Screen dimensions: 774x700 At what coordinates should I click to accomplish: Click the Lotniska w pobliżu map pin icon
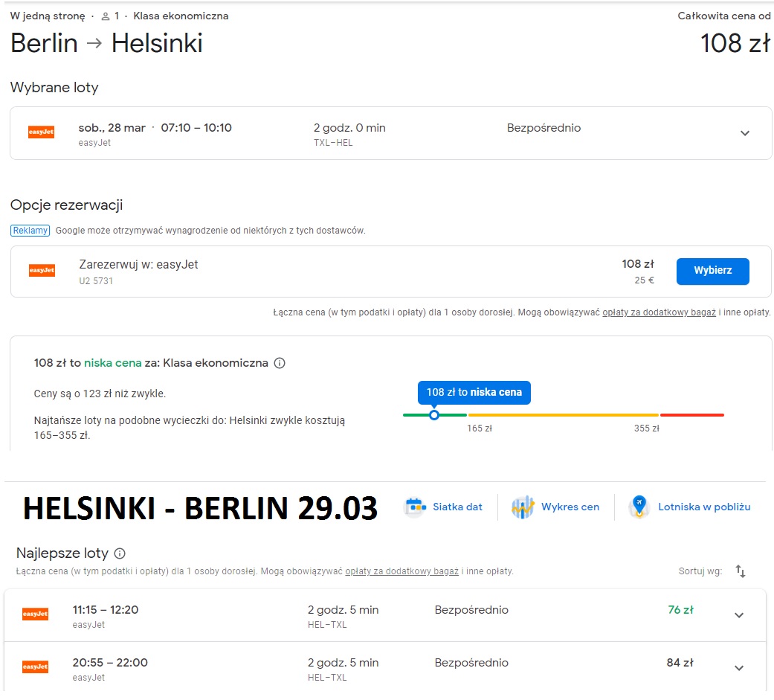pyautogui.click(x=639, y=507)
